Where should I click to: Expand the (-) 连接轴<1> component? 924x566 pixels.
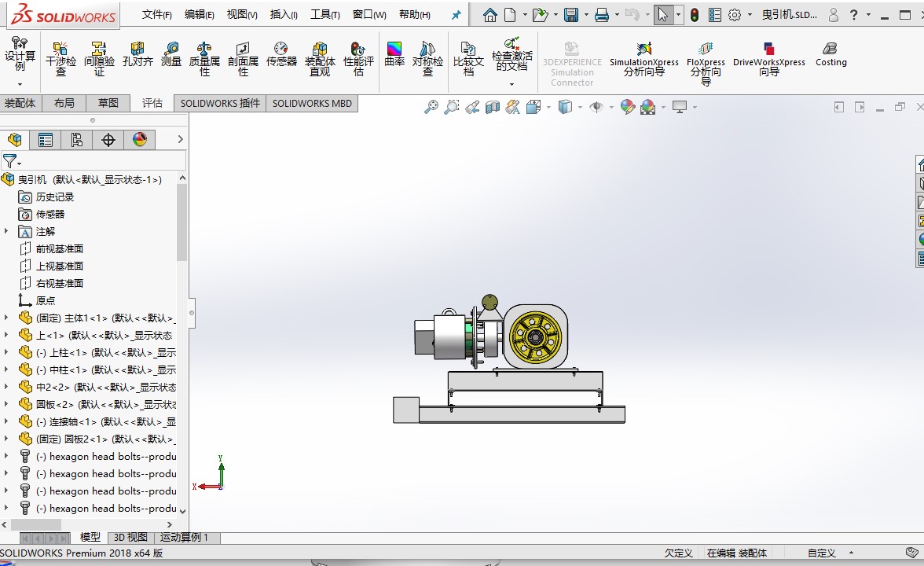click(6, 421)
